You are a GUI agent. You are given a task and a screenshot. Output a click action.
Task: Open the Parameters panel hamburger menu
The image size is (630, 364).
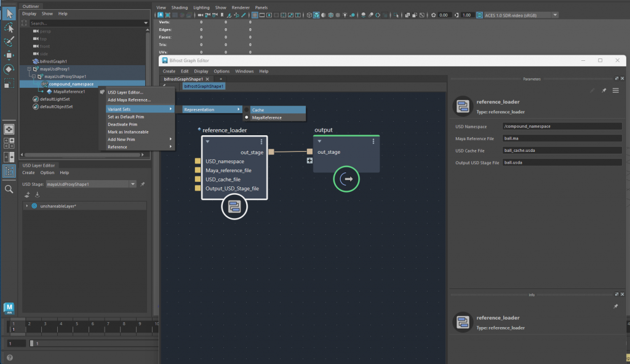615,90
